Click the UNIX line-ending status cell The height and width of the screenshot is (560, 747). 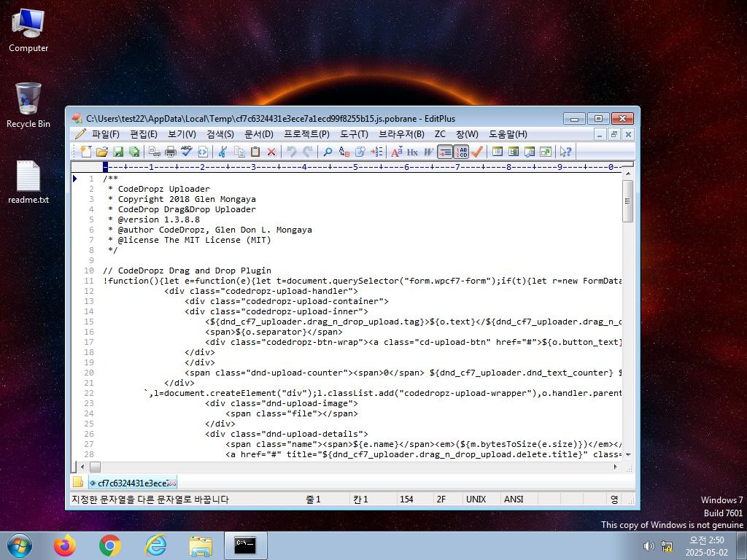[476, 499]
